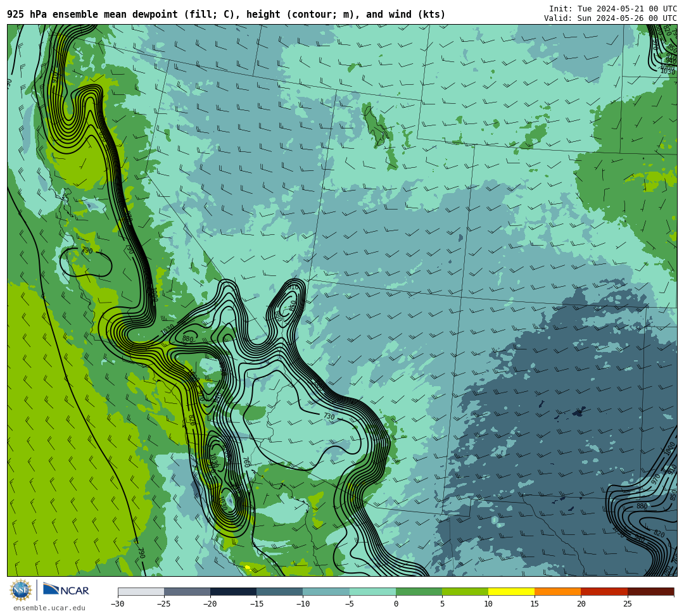The height and width of the screenshot is (616, 684).
Task: Click the '−30' colorbar tick label
Action: (x=118, y=604)
